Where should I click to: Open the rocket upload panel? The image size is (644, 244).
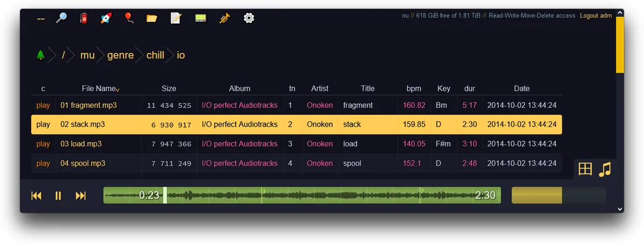click(106, 18)
